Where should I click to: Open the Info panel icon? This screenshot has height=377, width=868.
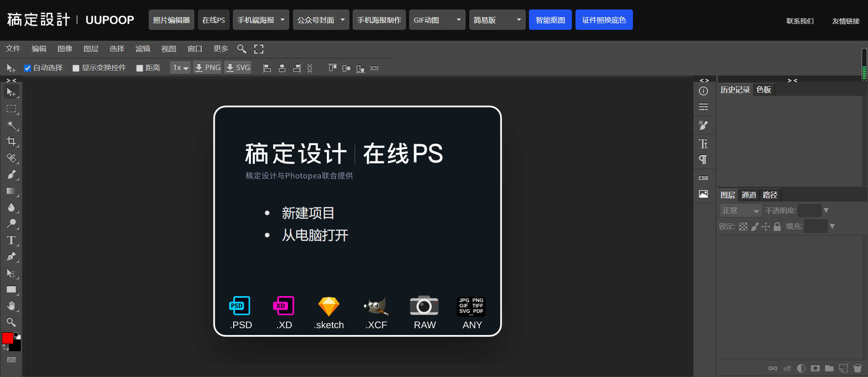coord(703,91)
